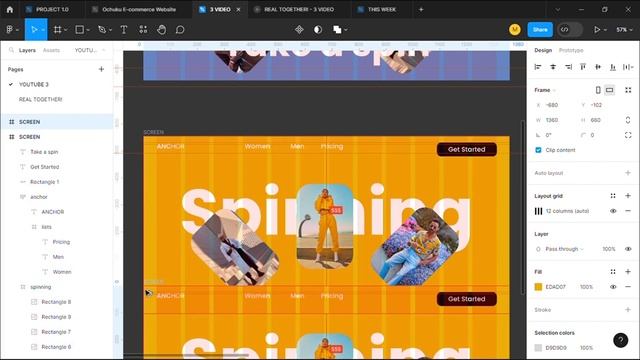Screen dimensions: 640x360
Task: Click top Get Started button on canvas
Action: [467, 149]
